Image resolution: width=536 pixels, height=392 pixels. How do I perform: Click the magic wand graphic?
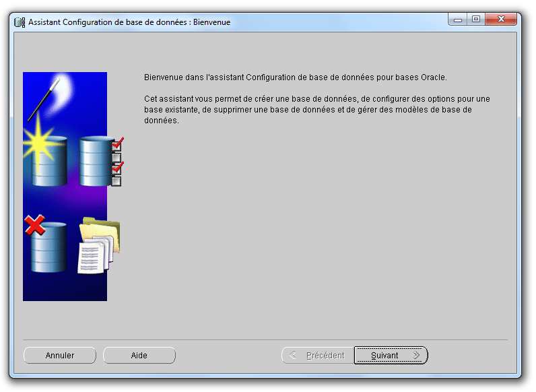click(44, 100)
